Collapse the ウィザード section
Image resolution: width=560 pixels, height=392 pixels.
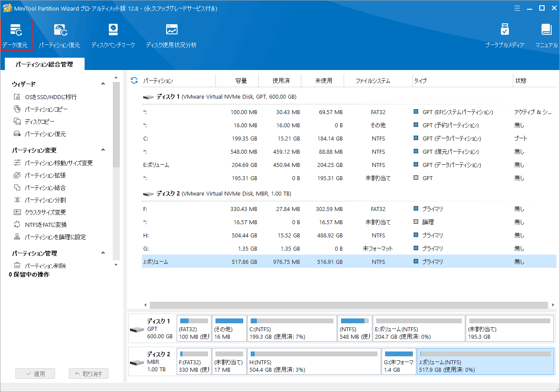click(103, 84)
